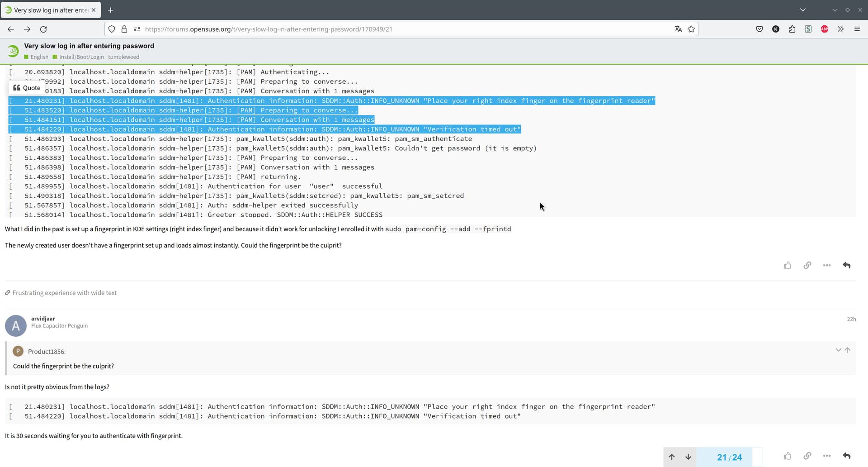Open the tumbleweed tag
This screenshot has width=868, height=467.
123,57
